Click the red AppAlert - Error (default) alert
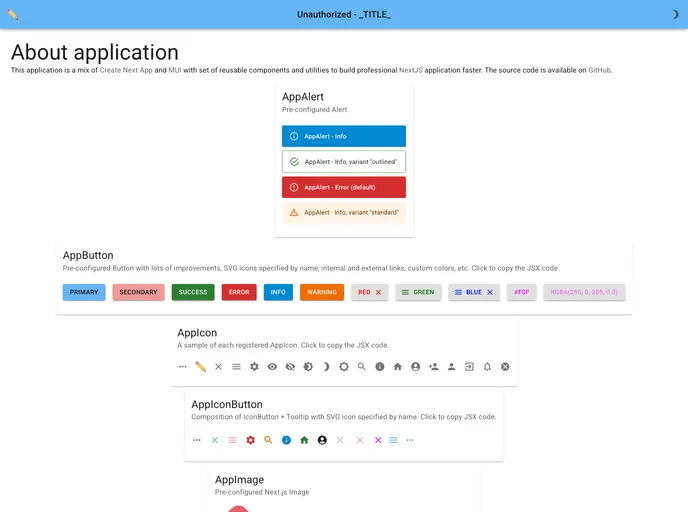 tap(344, 187)
